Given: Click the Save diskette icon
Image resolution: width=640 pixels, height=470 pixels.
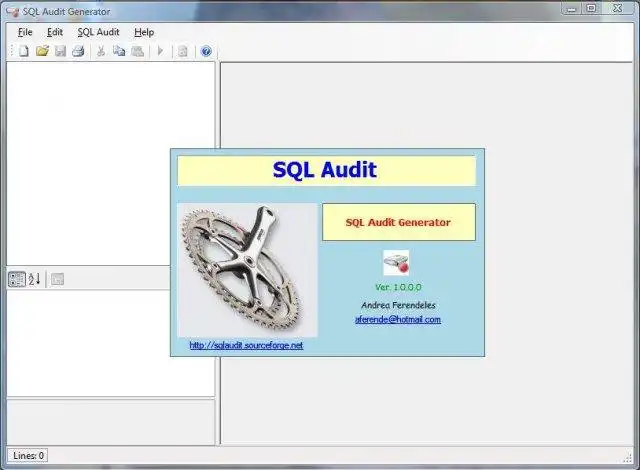Looking at the screenshot, I should pos(60,51).
